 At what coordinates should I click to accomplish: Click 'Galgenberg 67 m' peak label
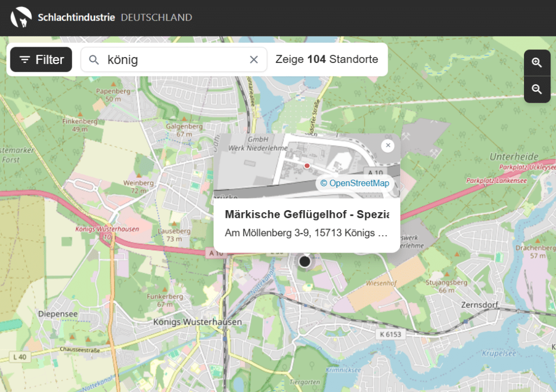(x=184, y=130)
